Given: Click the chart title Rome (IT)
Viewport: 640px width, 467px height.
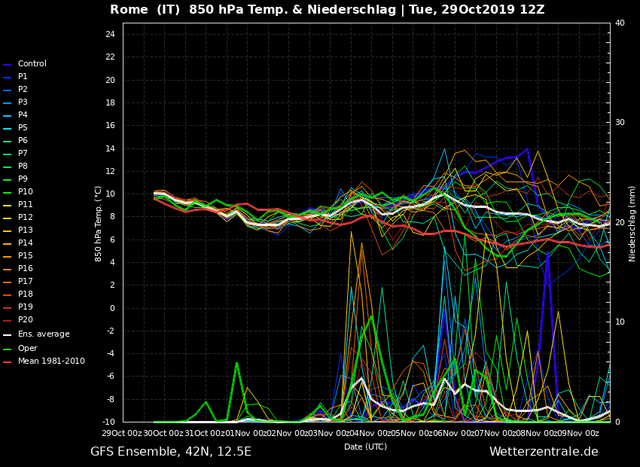Looking at the screenshot, I should [145, 9].
